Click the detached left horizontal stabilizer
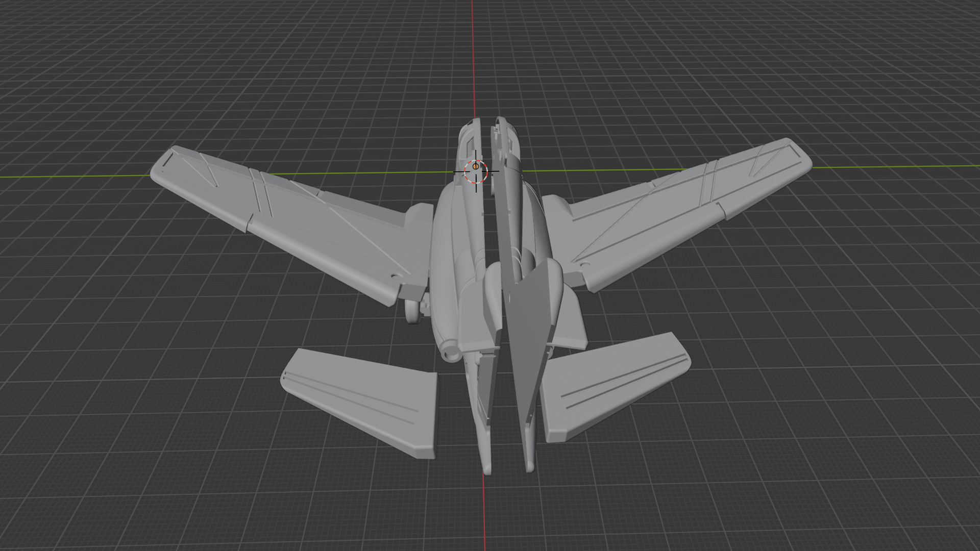980x551 pixels. (x=365, y=403)
